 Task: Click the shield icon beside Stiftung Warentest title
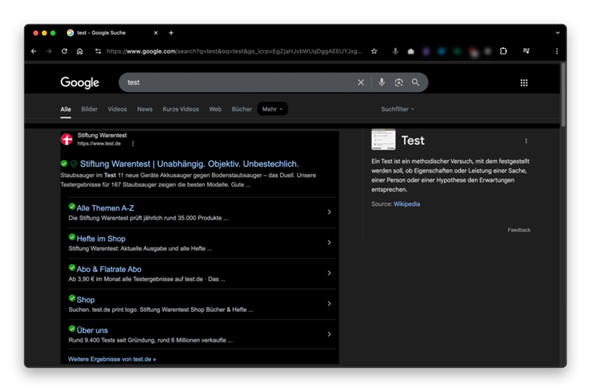74,164
